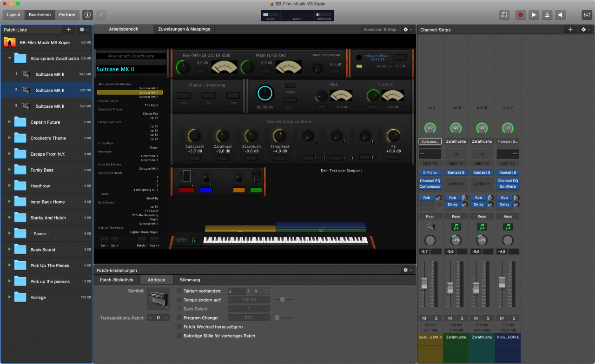The height and width of the screenshot is (364, 595).
Task: Start recording with the red record button
Action: 521,15
